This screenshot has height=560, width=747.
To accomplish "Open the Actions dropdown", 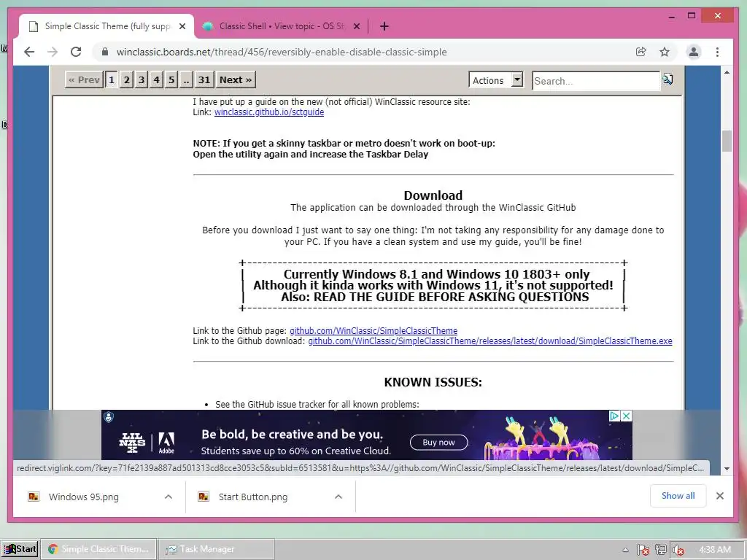I will point(496,80).
